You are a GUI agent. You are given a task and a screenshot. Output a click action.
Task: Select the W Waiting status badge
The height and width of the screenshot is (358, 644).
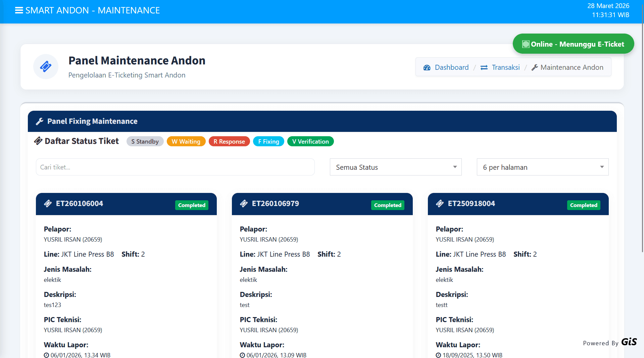point(186,141)
